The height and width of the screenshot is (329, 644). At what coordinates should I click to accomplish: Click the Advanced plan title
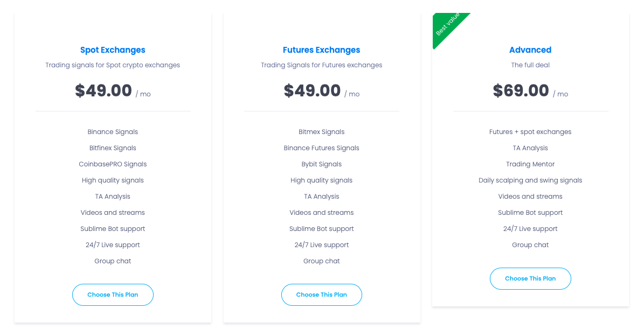(530, 50)
